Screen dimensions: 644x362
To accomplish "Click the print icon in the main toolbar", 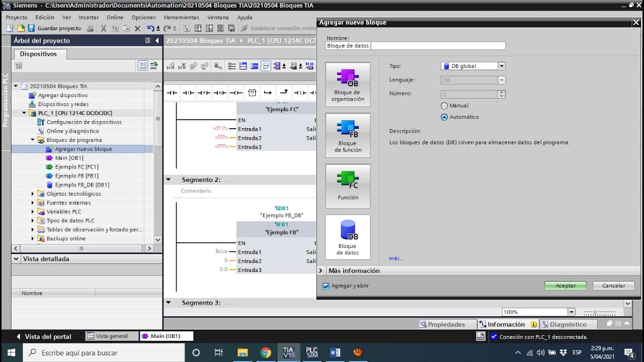I will click(x=90, y=28).
